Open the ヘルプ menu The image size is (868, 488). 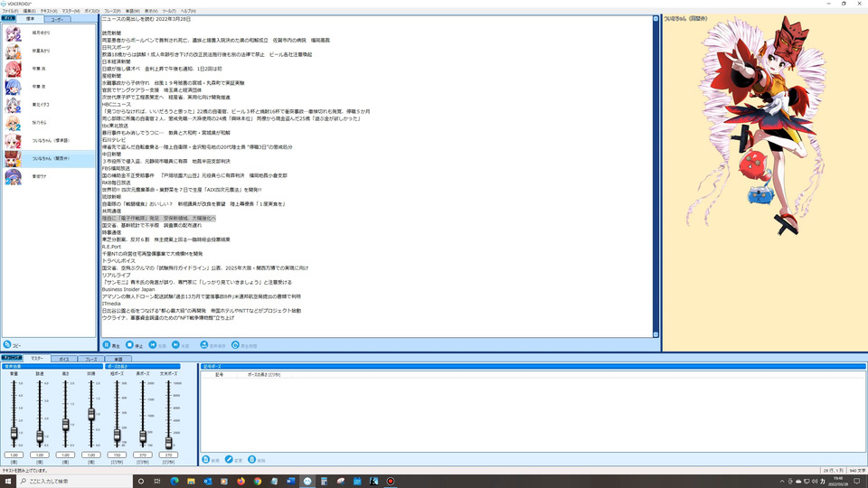point(188,11)
